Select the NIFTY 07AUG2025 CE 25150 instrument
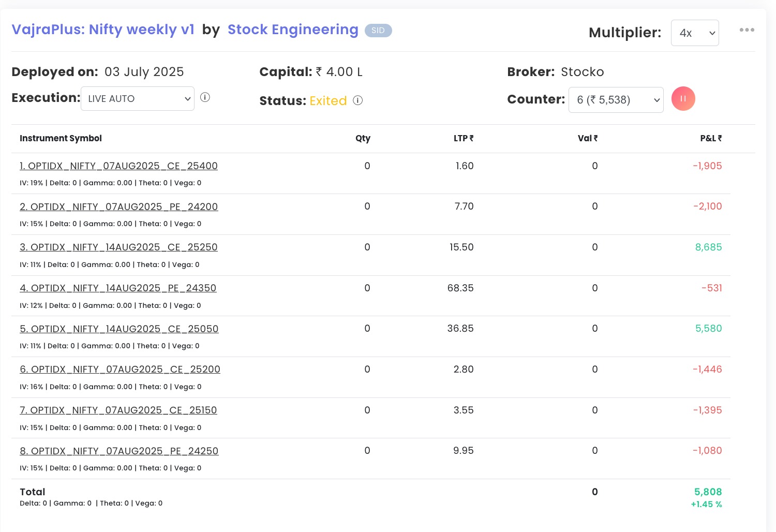The image size is (776, 532). (x=118, y=410)
